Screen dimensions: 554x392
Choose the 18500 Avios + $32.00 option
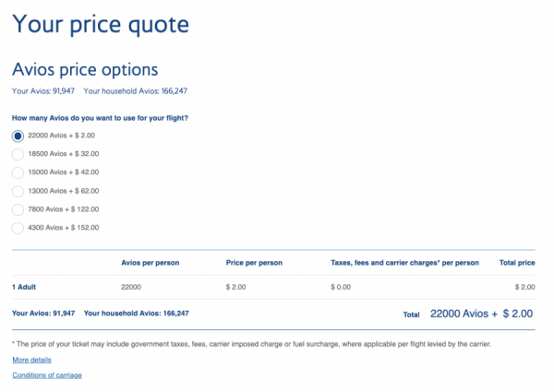(18, 154)
